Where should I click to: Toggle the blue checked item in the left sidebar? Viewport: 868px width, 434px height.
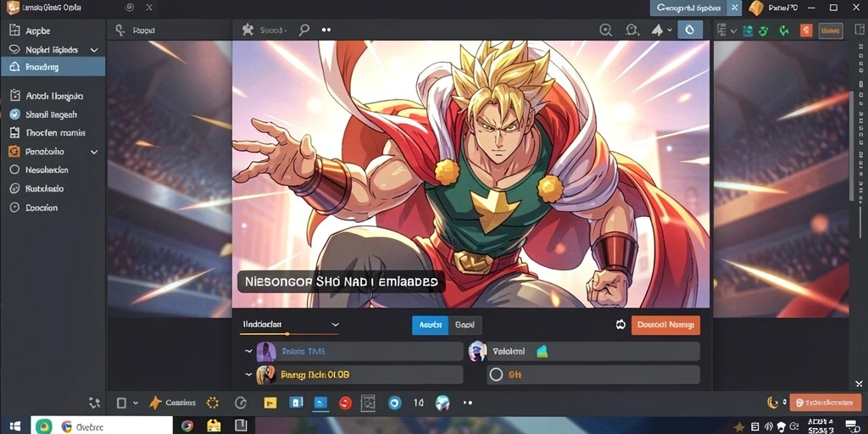point(15,114)
